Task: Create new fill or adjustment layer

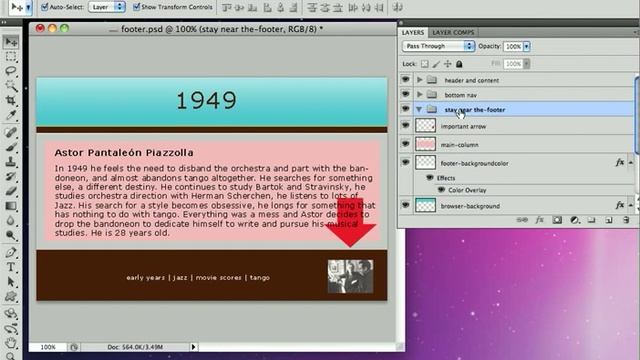Action: [x=575, y=220]
